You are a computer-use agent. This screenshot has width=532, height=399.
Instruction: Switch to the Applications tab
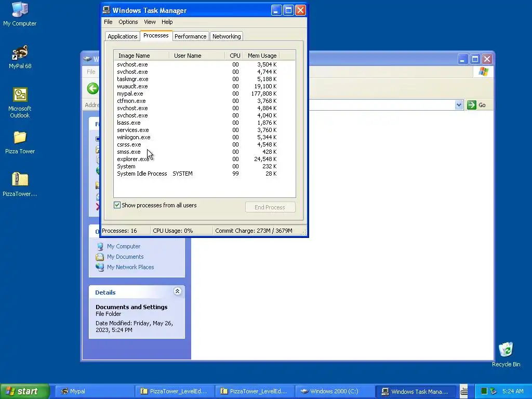(122, 36)
